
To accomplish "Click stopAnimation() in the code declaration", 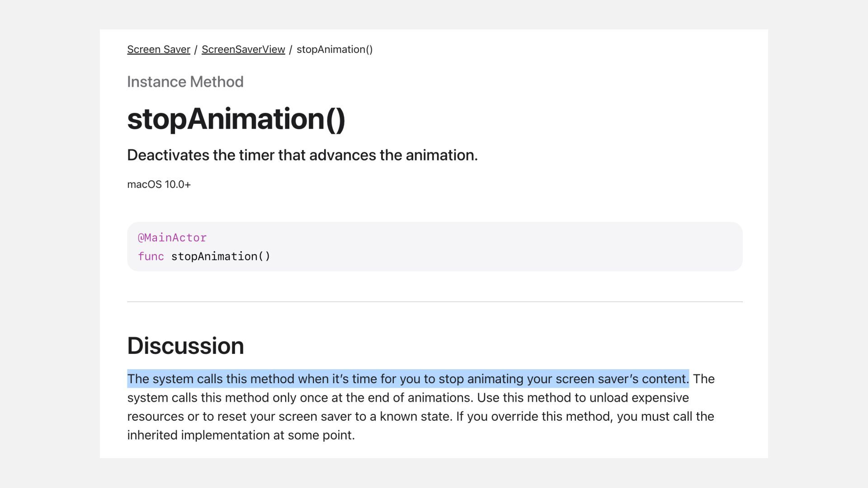I will [x=221, y=257].
